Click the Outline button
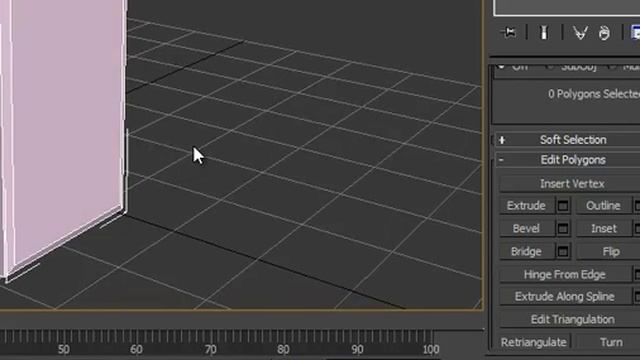This screenshot has height=360, width=640. pos(603,206)
